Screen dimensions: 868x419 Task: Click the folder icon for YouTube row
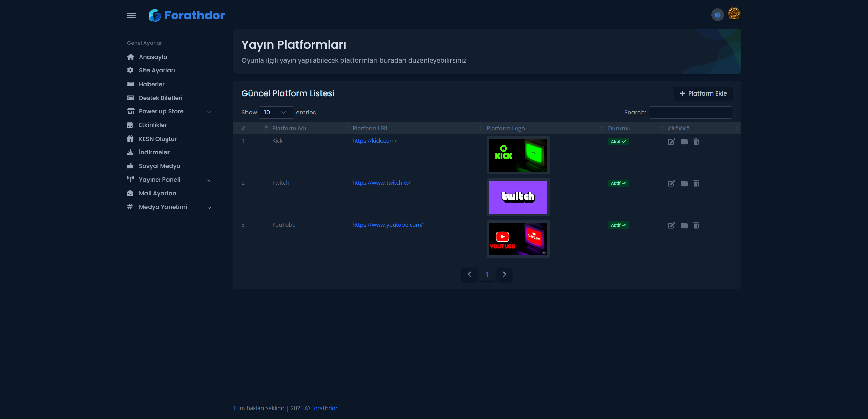pyautogui.click(x=684, y=225)
